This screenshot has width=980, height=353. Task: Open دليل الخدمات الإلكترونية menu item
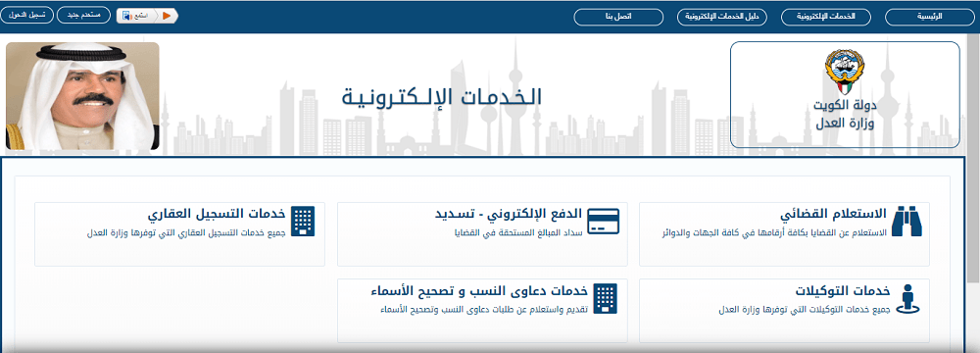coord(722,17)
